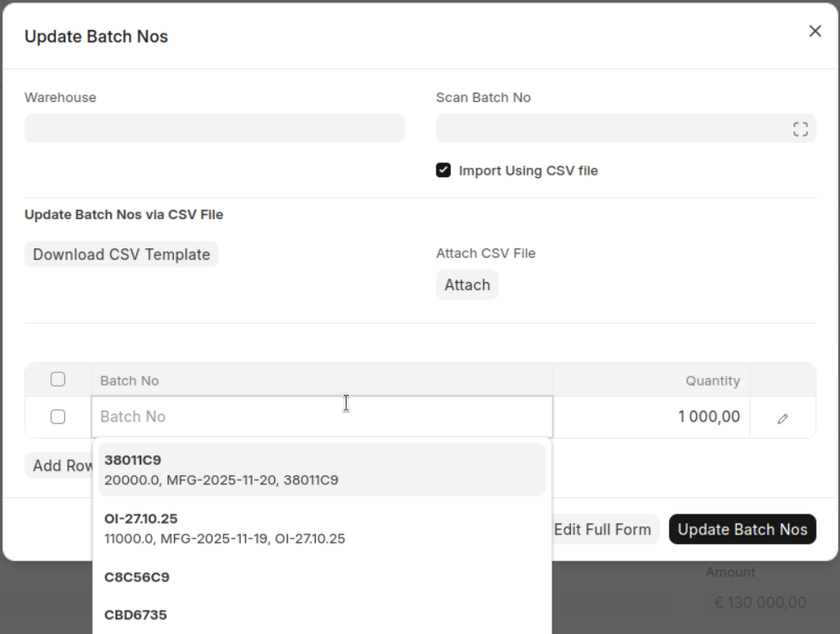840x634 pixels.
Task: Select the first batch row checkbox
Action: coord(58,417)
